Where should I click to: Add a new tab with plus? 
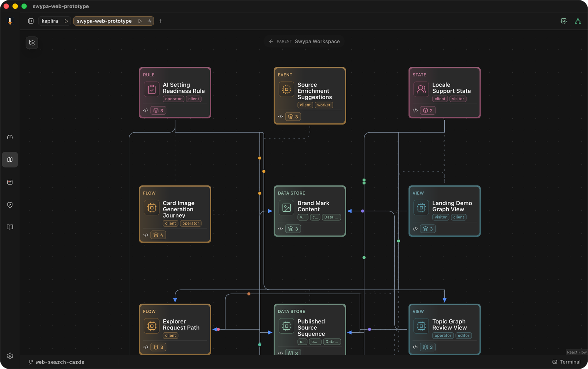[161, 21]
